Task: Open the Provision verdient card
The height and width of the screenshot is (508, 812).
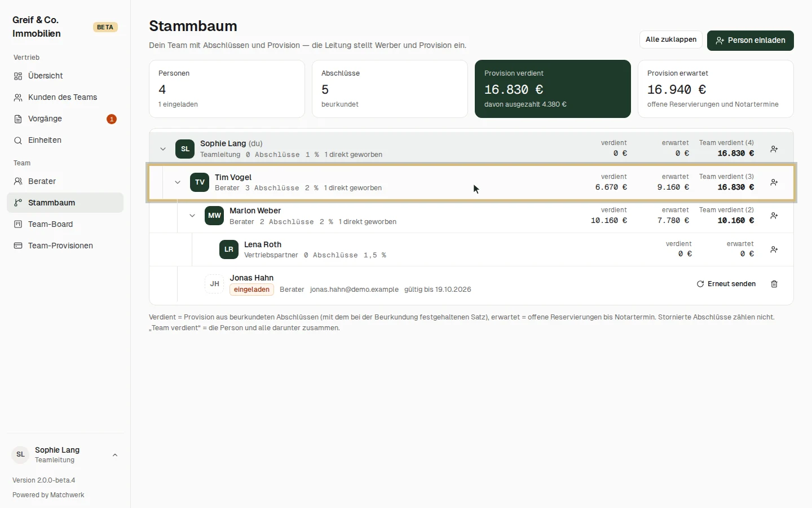Action: click(553, 89)
